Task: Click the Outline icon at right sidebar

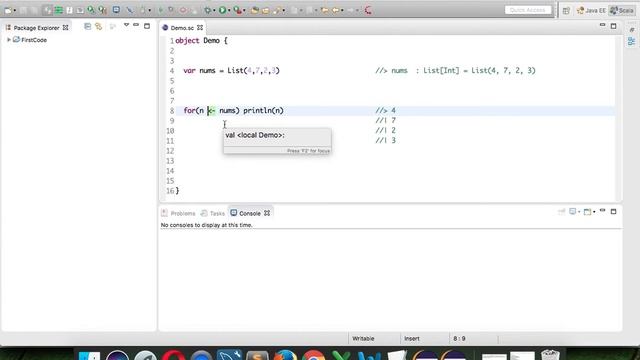Action: pos(632,41)
